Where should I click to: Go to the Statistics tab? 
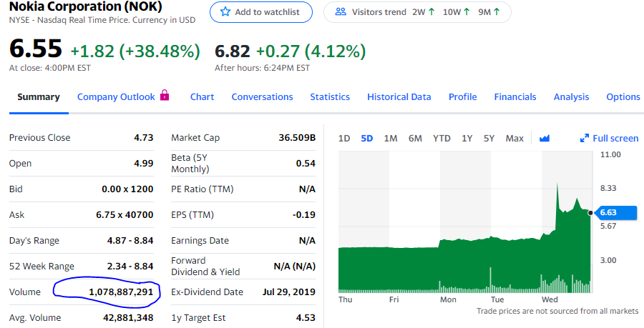click(x=330, y=96)
